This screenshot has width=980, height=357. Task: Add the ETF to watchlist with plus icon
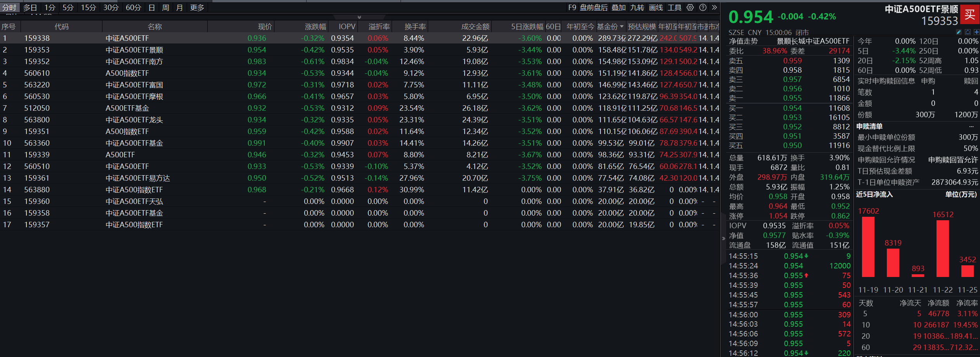(977, 32)
